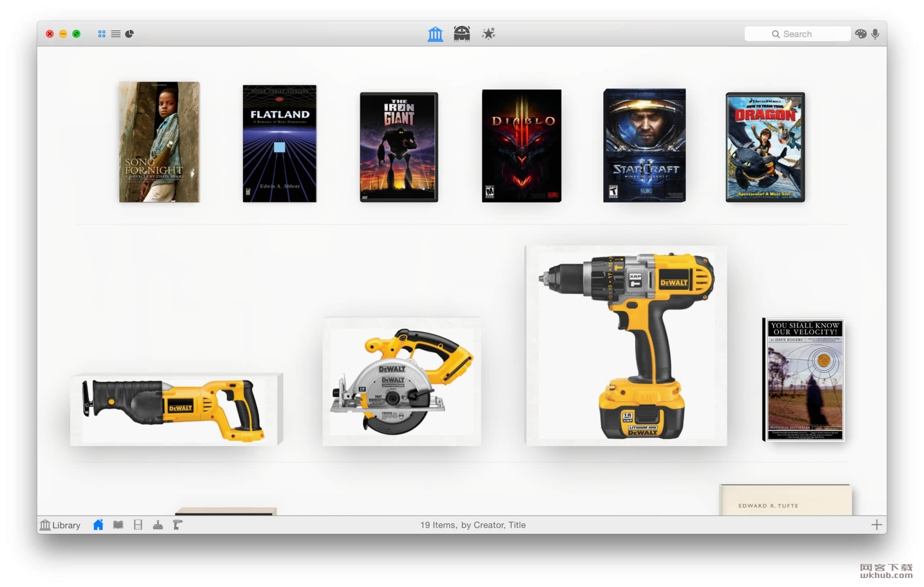Filter by movies film strip icon
The height and width of the screenshot is (587, 924).
coord(138,525)
